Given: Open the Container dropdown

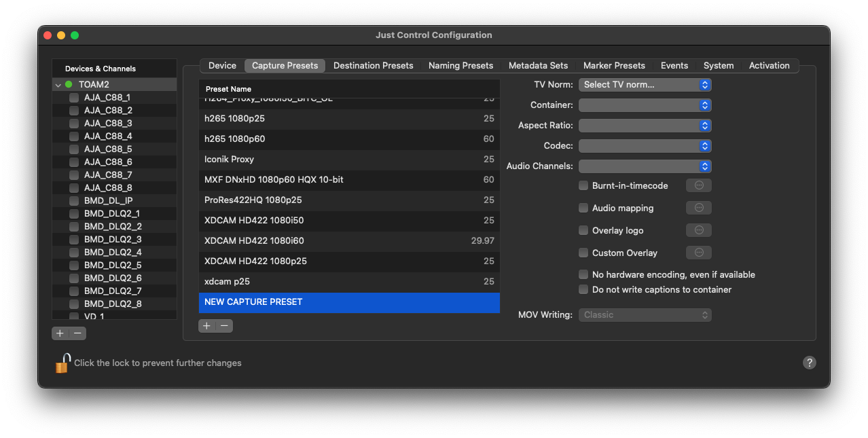Looking at the screenshot, I should (x=645, y=105).
